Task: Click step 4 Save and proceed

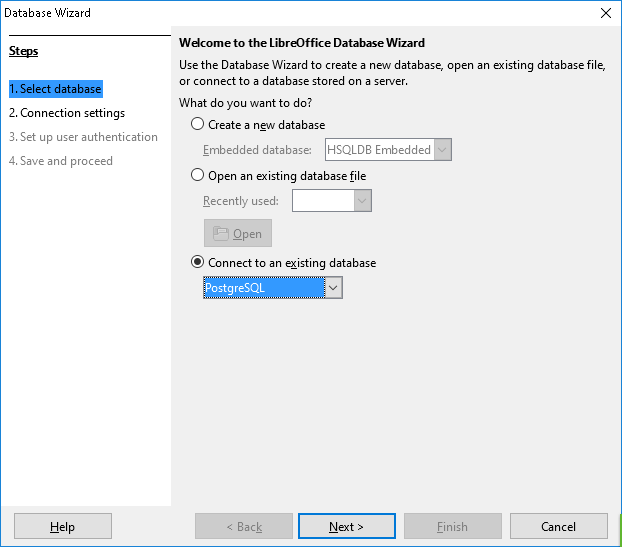Action: (x=60, y=161)
